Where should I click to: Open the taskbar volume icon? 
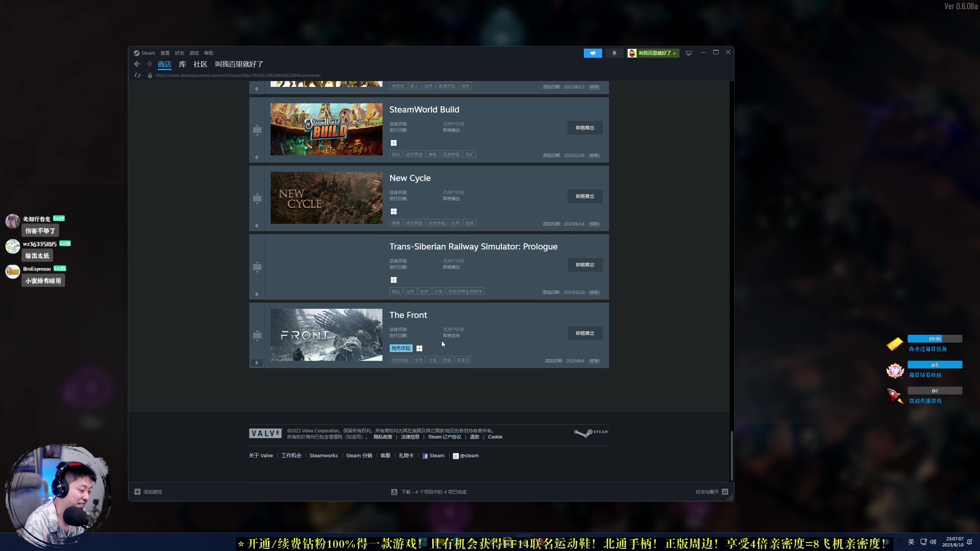(x=933, y=542)
